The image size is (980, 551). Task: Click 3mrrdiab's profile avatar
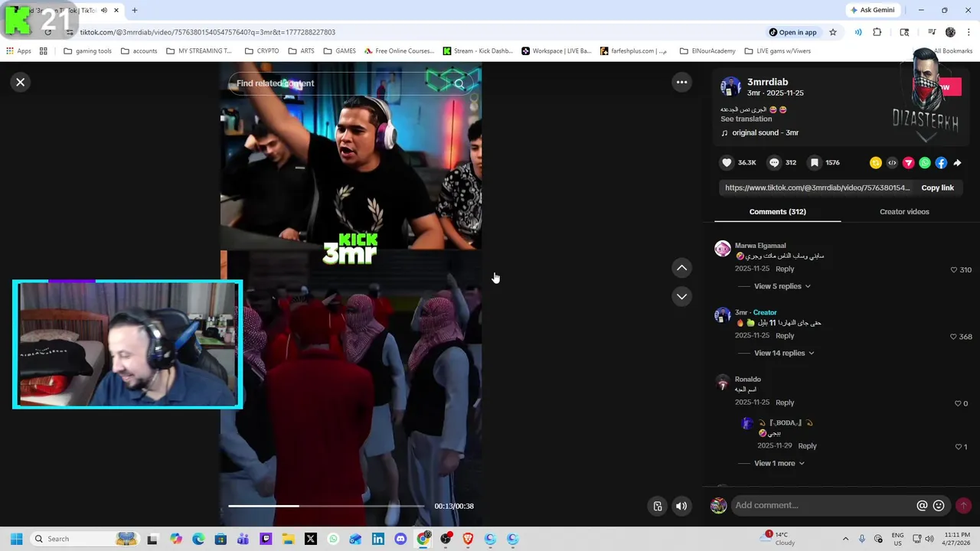point(730,86)
